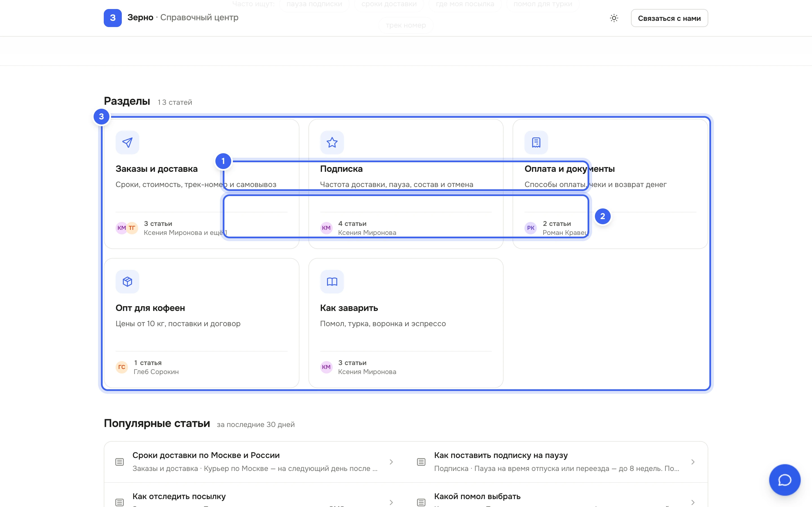Click the paper plane icon in Заказы и доставка
The width and height of the screenshot is (812, 507).
pos(127,143)
